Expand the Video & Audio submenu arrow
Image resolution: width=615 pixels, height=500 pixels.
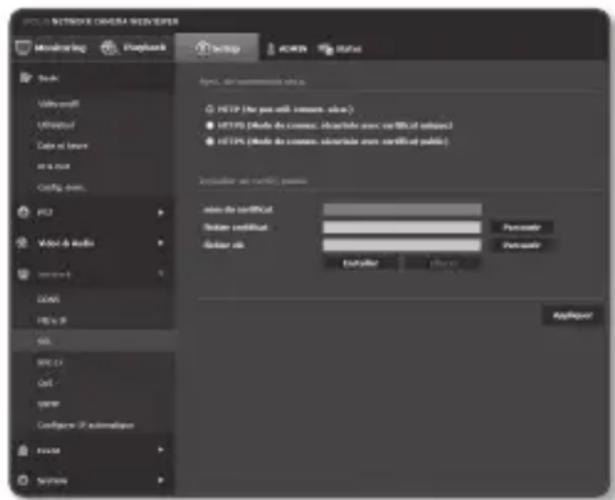coord(160,242)
